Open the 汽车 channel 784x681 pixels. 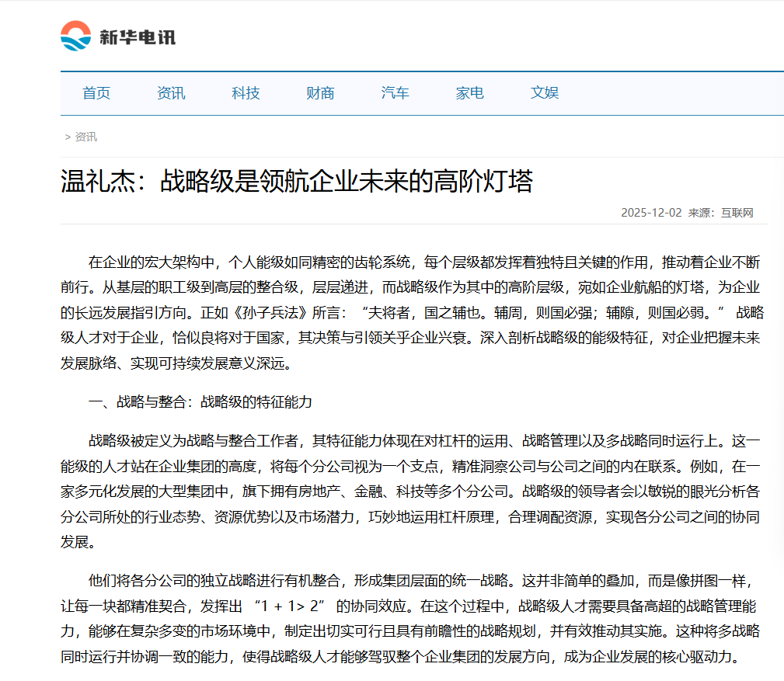pyautogui.click(x=395, y=92)
